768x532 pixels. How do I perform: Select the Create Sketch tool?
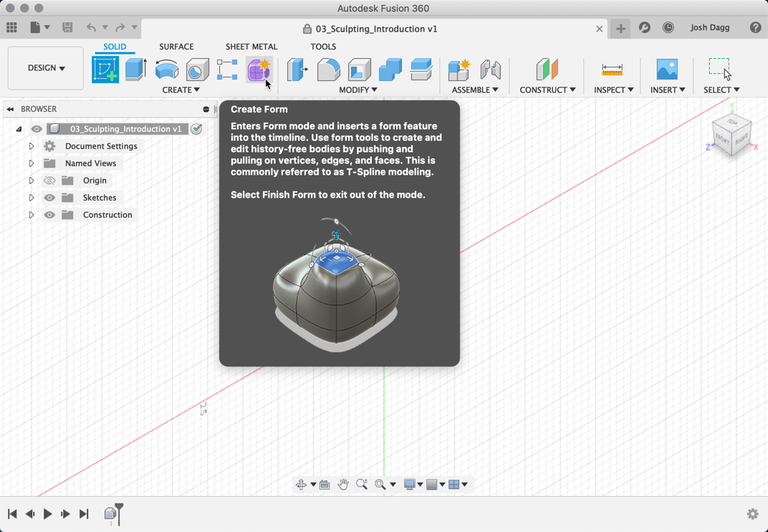click(x=105, y=69)
